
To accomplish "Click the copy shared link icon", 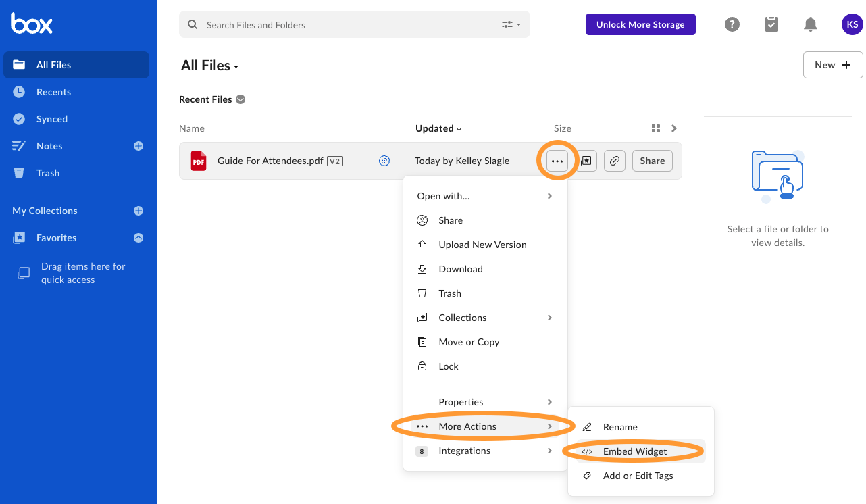I will tap(614, 161).
